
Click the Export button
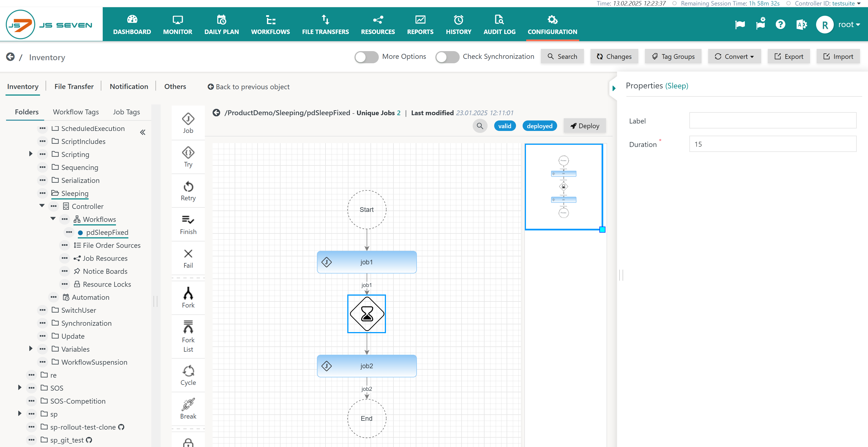788,57
